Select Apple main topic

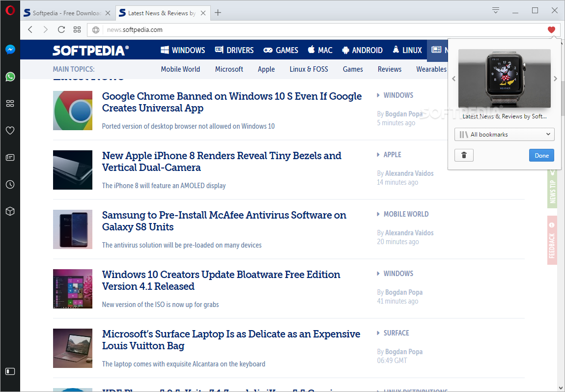pyautogui.click(x=266, y=69)
